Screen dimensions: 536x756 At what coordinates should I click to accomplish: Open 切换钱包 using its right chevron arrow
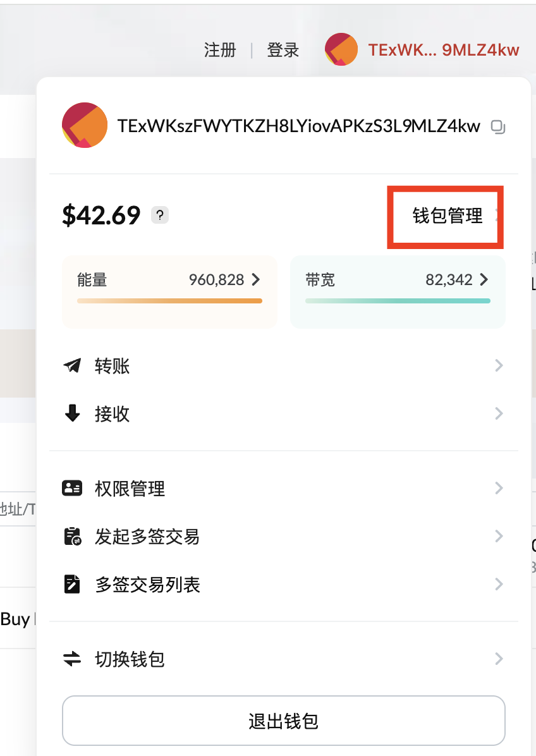[x=499, y=659]
